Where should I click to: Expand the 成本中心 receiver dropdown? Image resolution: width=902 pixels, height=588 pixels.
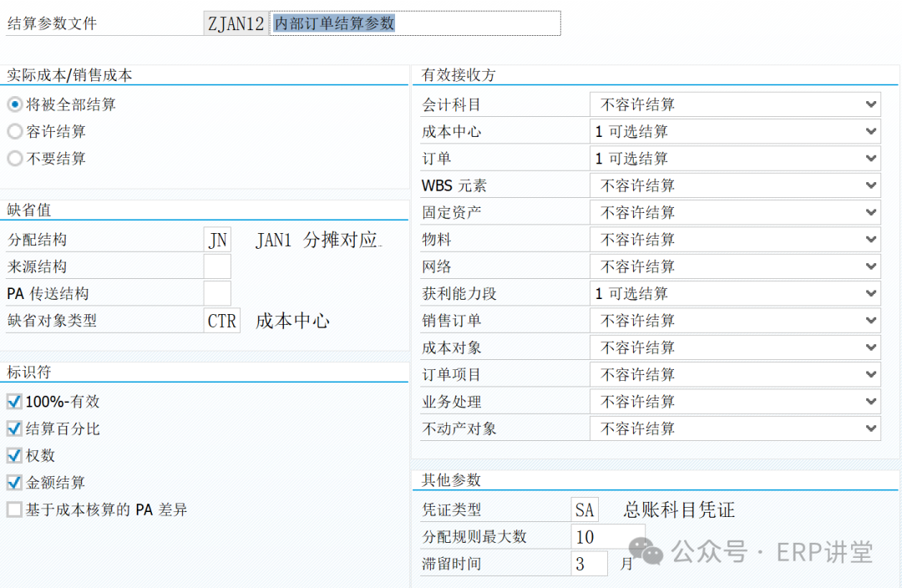(x=735, y=131)
